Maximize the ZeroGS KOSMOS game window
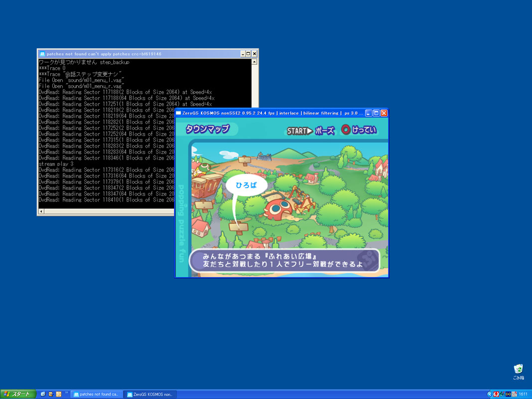 coord(376,113)
